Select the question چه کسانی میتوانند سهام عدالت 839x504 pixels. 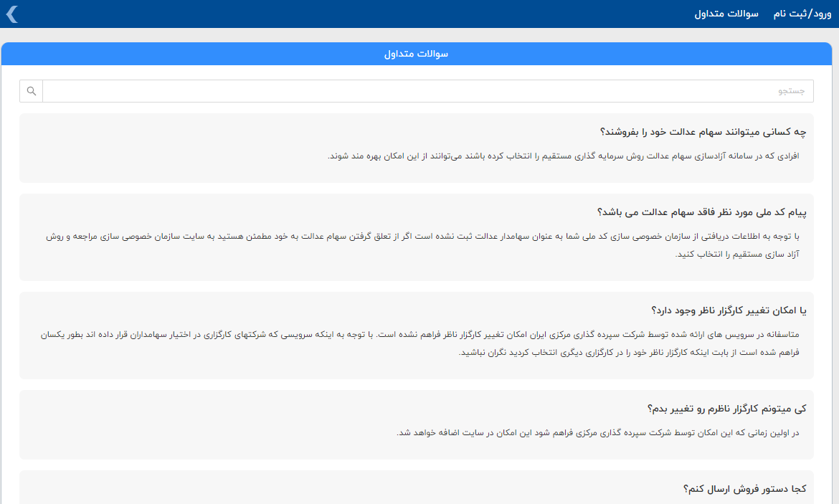pyautogui.click(x=703, y=132)
